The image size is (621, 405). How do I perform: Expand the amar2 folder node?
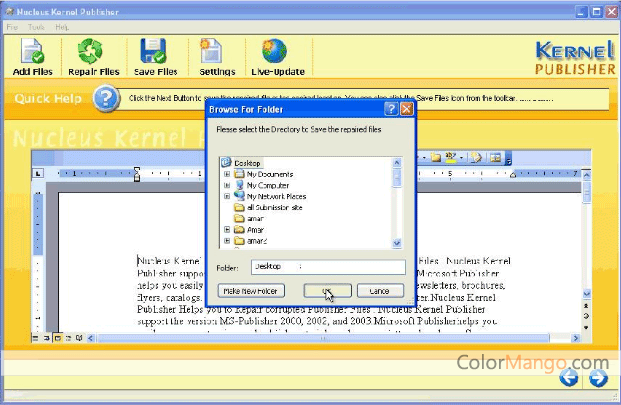tap(227, 241)
